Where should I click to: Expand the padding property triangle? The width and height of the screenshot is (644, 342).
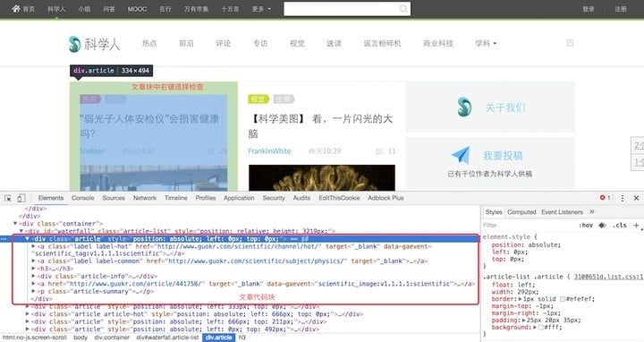[x=523, y=320]
